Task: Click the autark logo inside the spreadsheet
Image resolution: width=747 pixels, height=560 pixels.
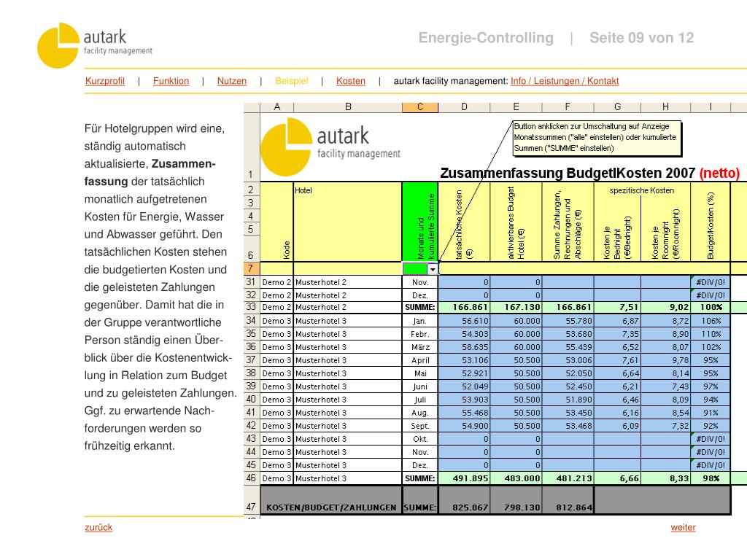Action: [330, 147]
